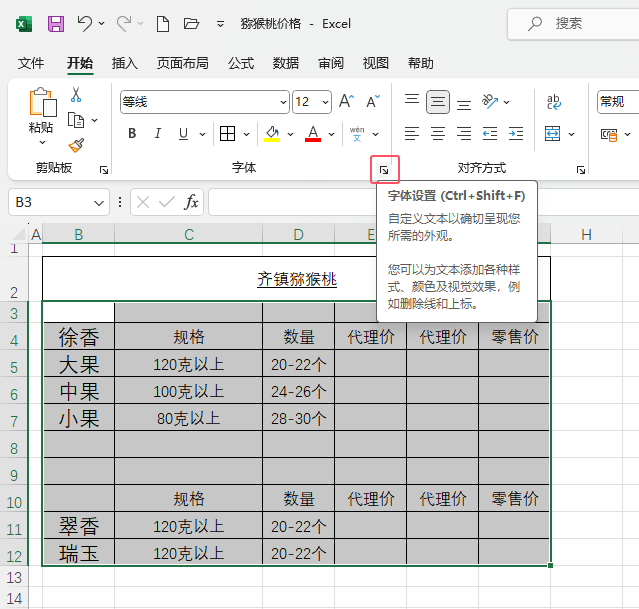Viewport: 639px width, 609px height.
Task: Toggle Italic formatting
Action: (158, 133)
